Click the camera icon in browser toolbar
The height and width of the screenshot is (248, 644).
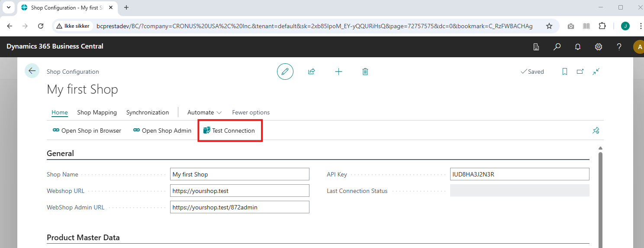[571, 26]
